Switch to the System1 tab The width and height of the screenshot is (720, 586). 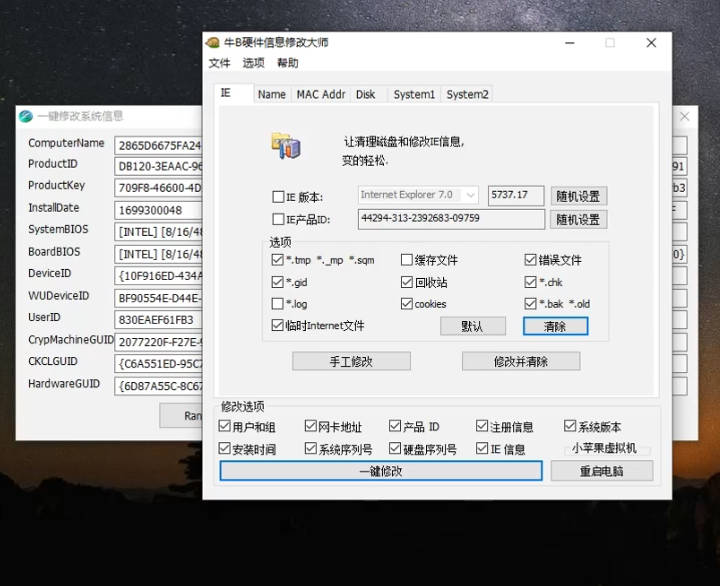pyautogui.click(x=414, y=94)
